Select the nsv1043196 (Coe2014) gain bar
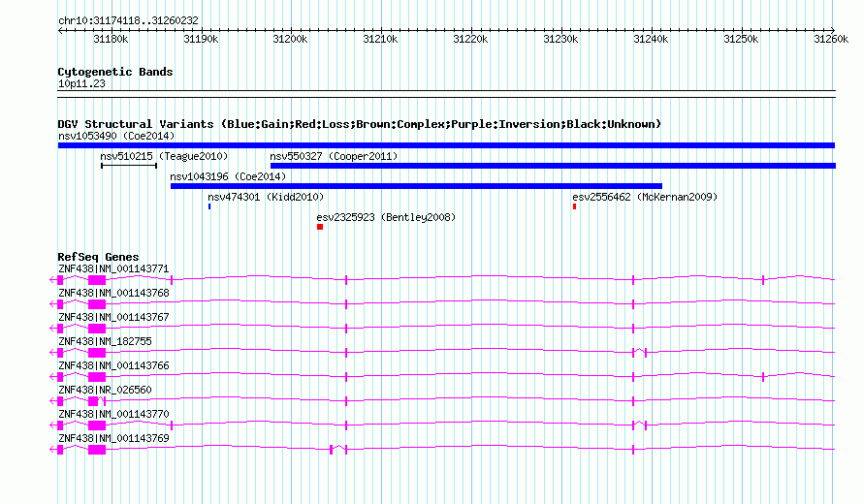The height and width of the screenshot is (504, 863). (x=416, y=186)
